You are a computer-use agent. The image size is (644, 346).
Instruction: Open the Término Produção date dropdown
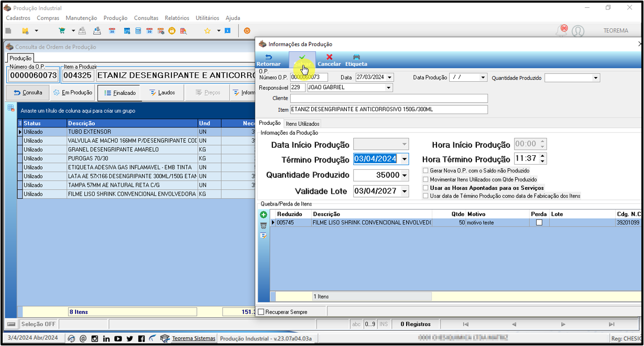point(404,159)
